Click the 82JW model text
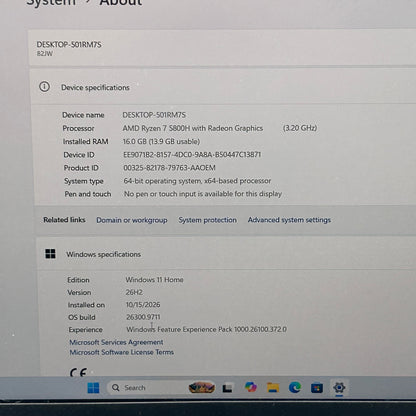Image resolution: width=416 pixels, height=416 pixels. (45, 54)
